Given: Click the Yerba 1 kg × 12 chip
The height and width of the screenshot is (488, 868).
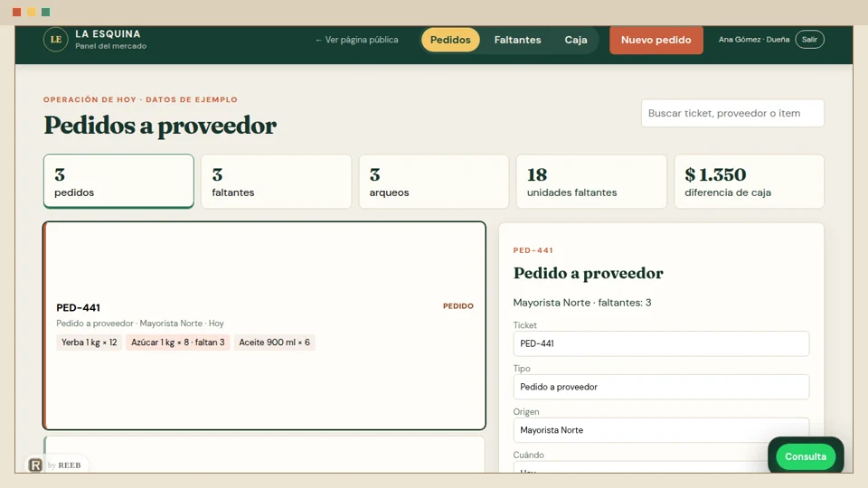Looking at the screenshot, I should [x=90, y=343].
